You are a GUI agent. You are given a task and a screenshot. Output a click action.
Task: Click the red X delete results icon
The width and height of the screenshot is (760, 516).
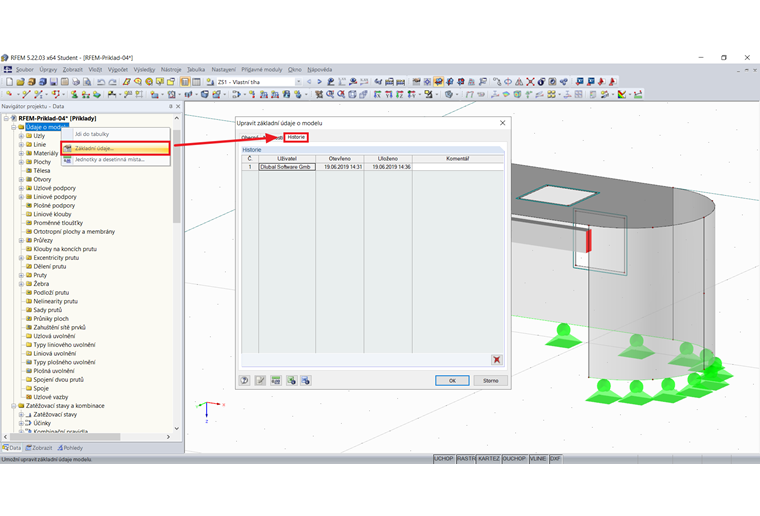(530, 82)
